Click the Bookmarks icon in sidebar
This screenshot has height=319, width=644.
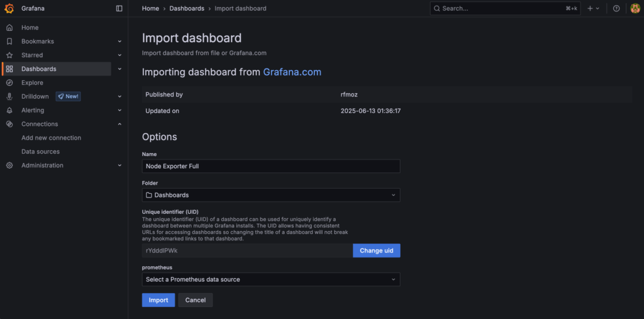coord(9,42)
